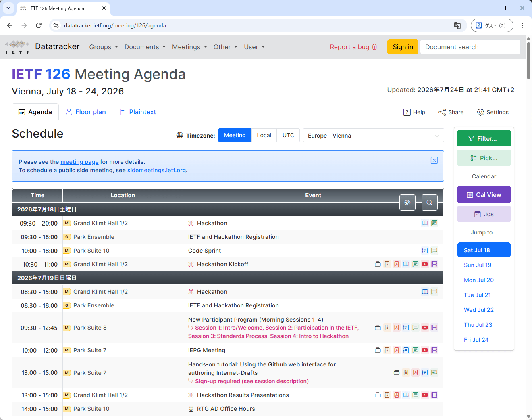Set timezone to Meeting
The height and width of the screenshot is (420, 532).
click(x=235, y=135)
